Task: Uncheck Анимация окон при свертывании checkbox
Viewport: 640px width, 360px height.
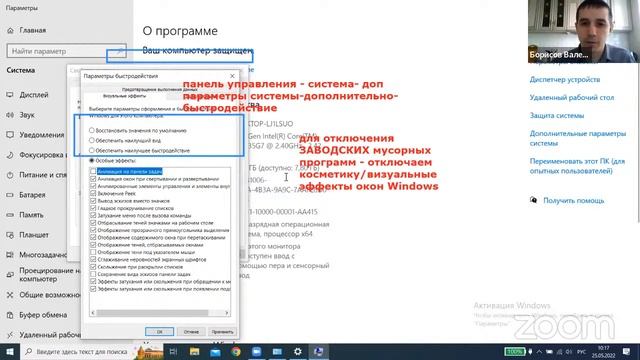Action: tap(93, 179)
